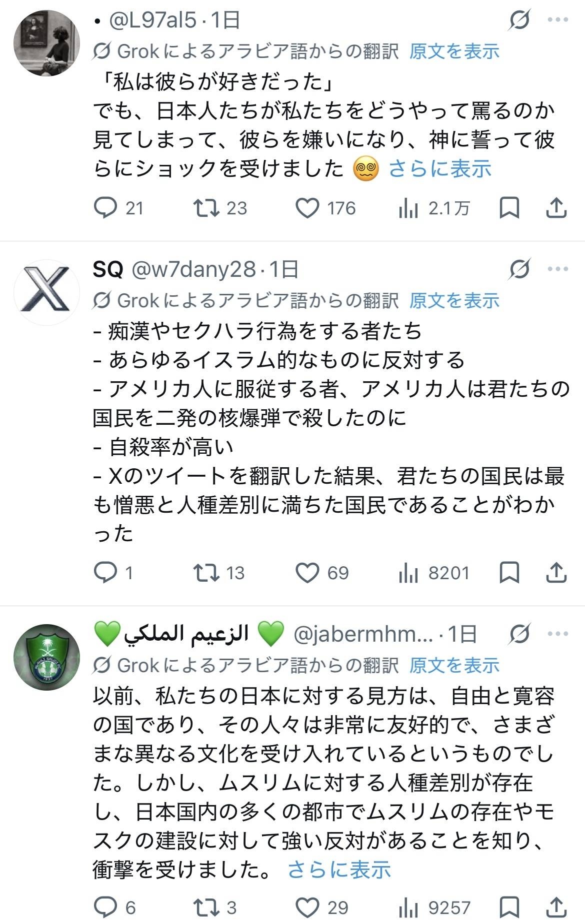Repost the @L97al5 post
Image resolution: width=585 pixels, height=924 pixels.
(x=207, y=208)
